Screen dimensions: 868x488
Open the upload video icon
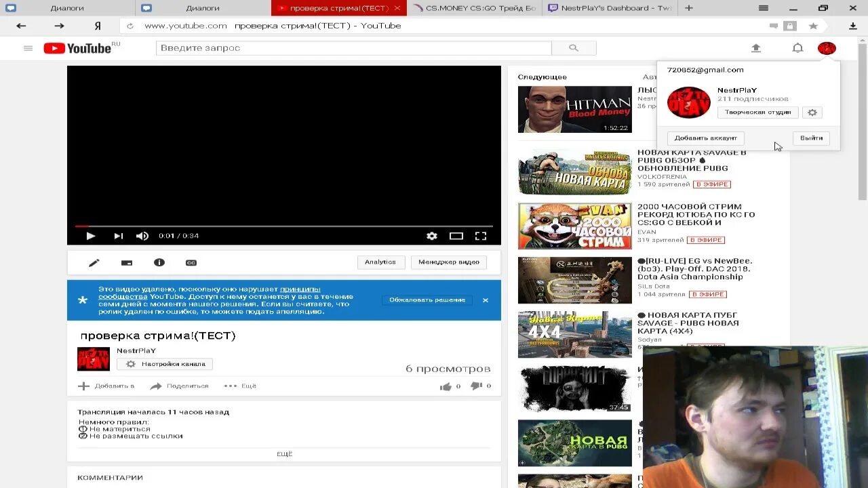(x=756, y=48)
